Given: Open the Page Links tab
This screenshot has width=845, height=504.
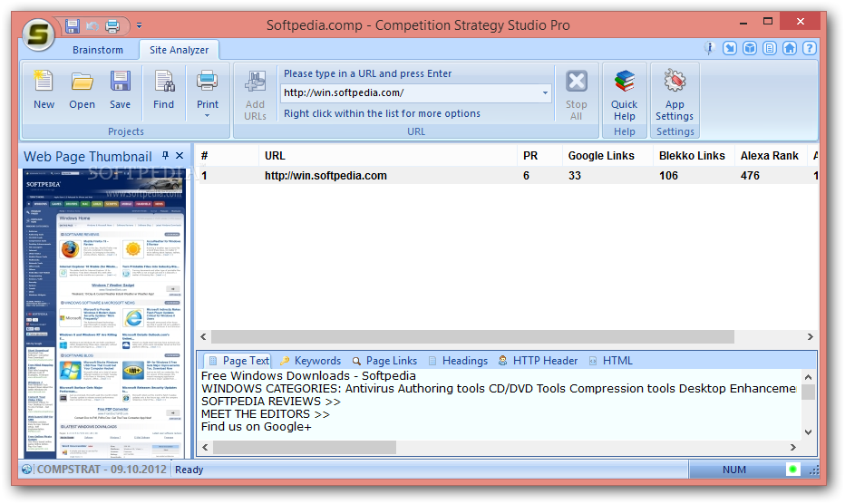Looking at the screenshot, I should click(x=384, y=361).
